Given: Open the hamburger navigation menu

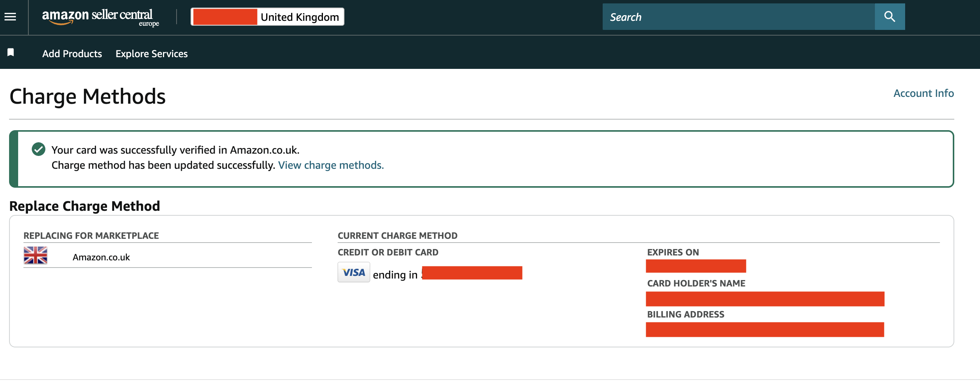Looking at the screenshot, I should (10, 17).
